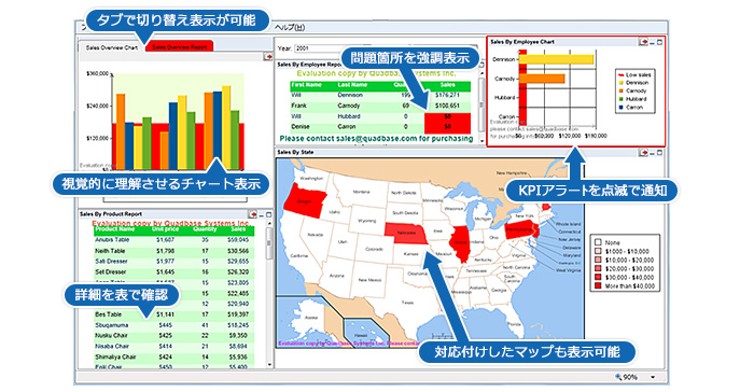This screenshot has width=754, height=392.
Task: Click the export arrow icon of Sales By Product Report
Action: (x=253, y=214)
